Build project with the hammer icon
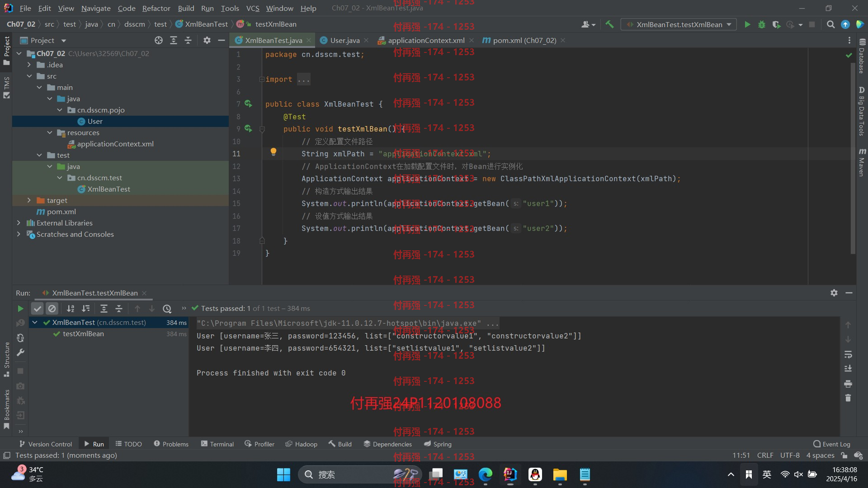 (609, 24)
